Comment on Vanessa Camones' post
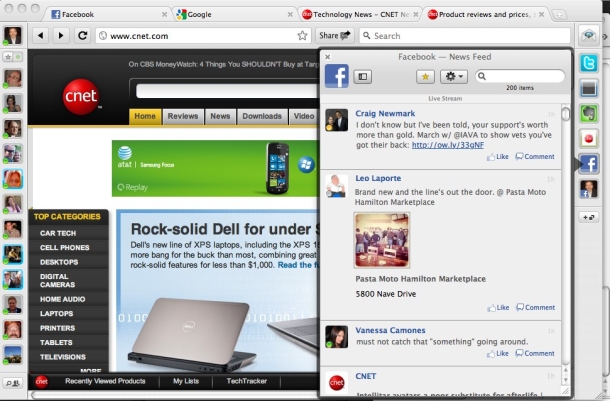The image size is (610, 401). 535,354
